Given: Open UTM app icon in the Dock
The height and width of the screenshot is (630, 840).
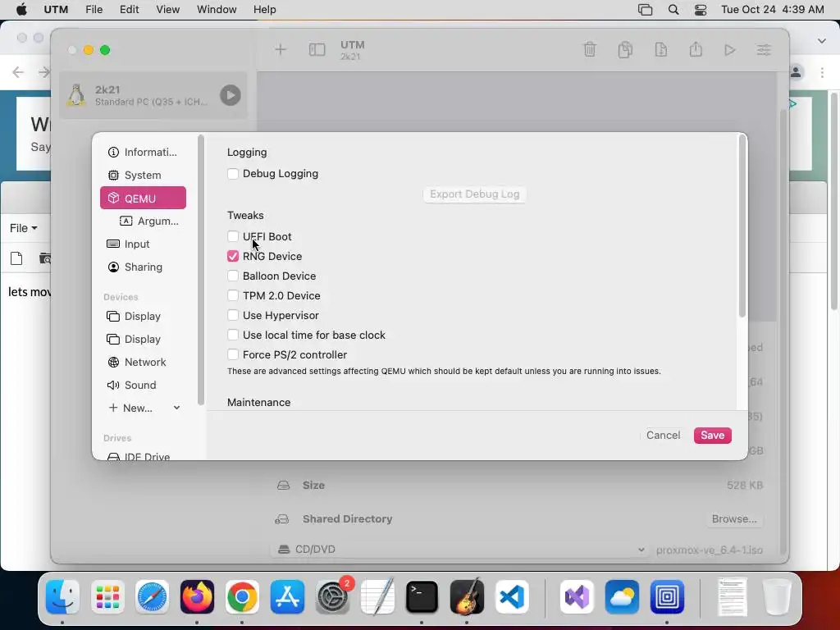Looking at the screenshot, I should (x=667, y=597).
